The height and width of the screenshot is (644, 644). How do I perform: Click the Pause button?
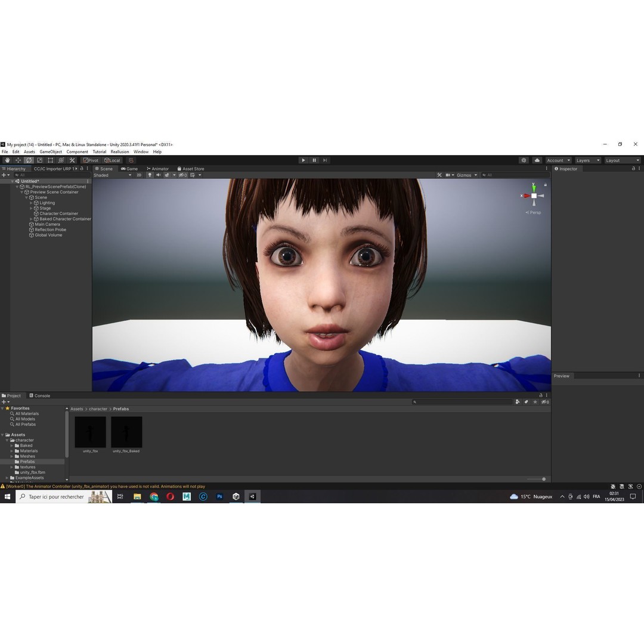pos(314,160)
